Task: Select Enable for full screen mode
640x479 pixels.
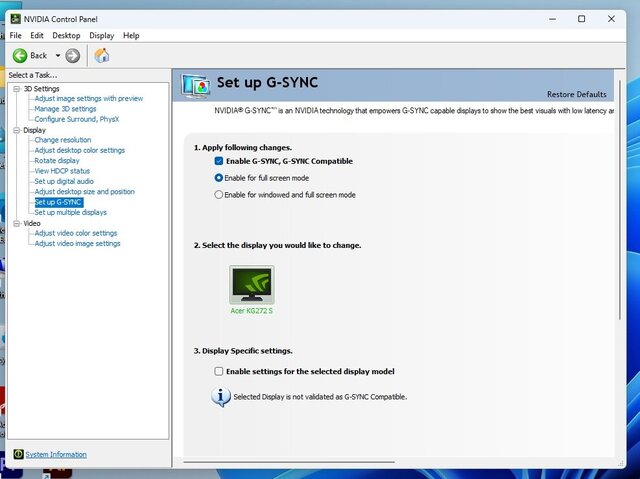Action: 219,178
